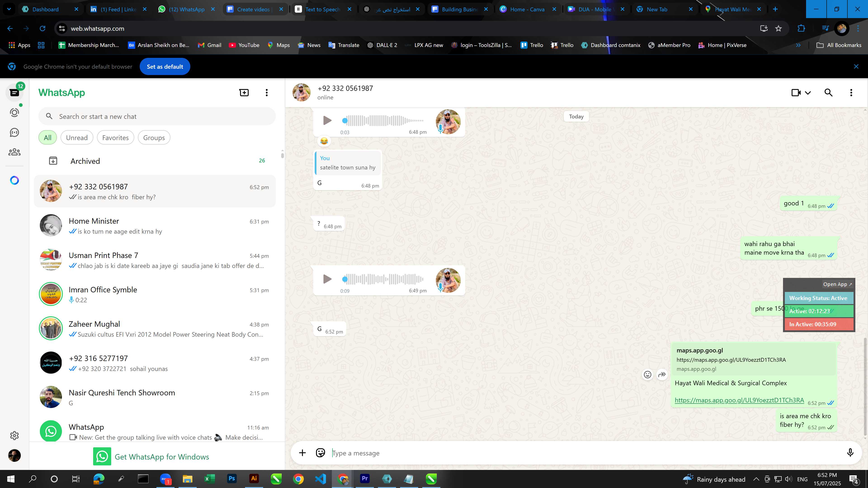
Task: Click Open App on status overlay
Action: tap(837, 284)
